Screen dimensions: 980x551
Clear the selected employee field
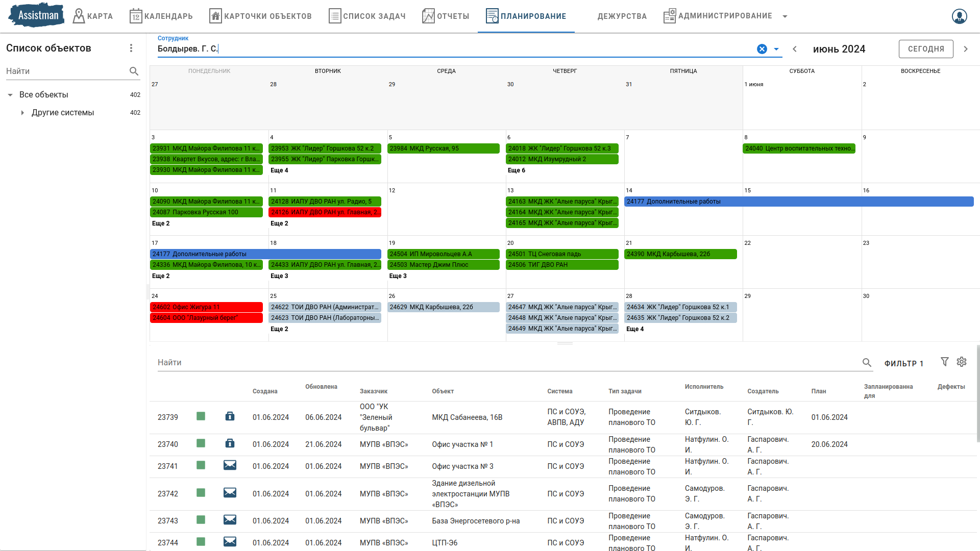(762, 49)
